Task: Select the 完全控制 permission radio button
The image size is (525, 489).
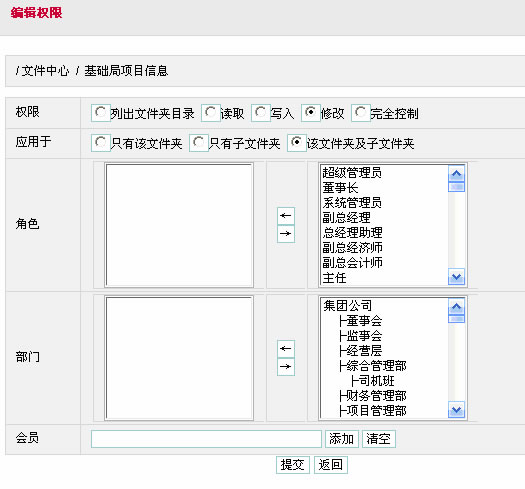Action: [x=361, y=113]
